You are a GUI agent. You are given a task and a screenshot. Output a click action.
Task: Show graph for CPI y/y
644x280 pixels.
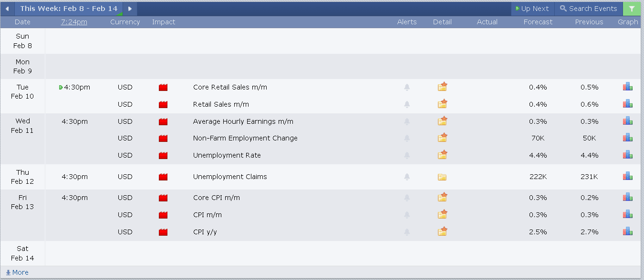pyautogui.click(x=627, y=232)
